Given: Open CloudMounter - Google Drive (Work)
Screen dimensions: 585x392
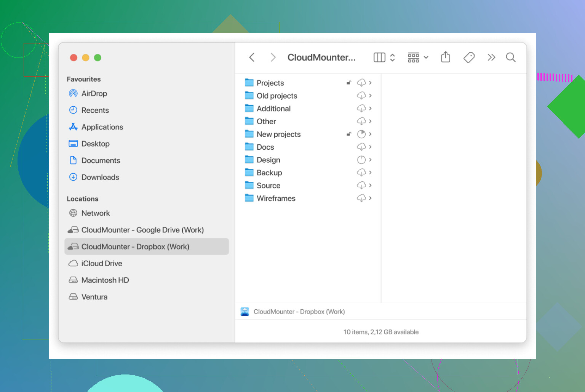Looking at the screenshot, I should (147, 230).
